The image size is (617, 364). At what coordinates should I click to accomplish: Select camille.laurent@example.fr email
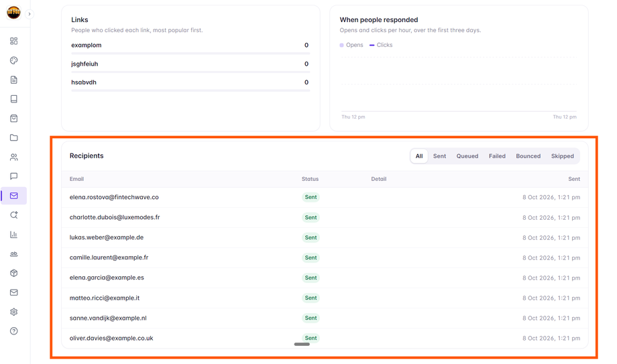point(109,257)
